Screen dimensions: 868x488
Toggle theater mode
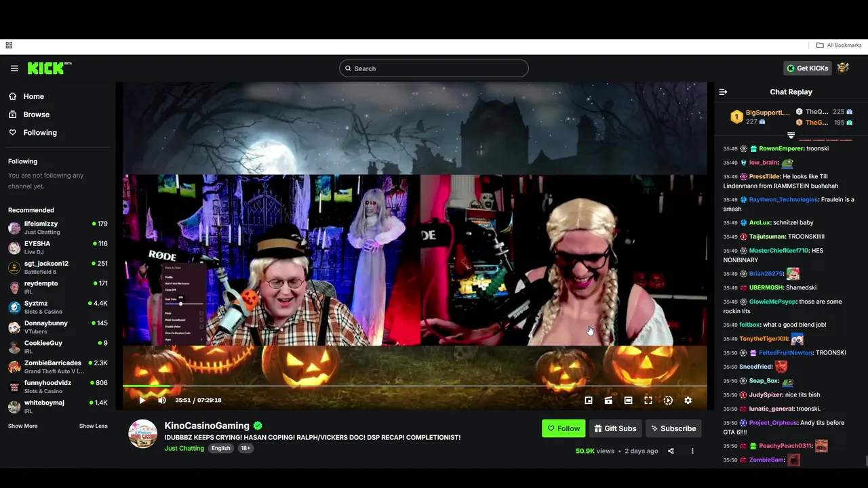[628, 401]
